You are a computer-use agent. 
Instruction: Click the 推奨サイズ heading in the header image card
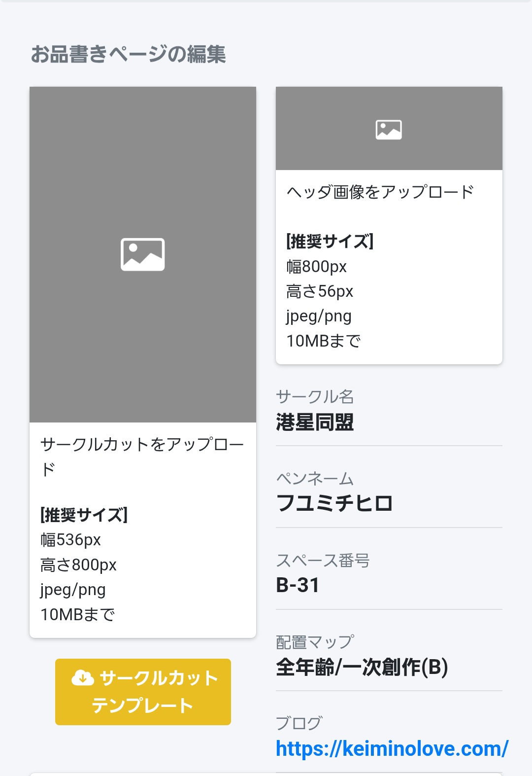tap(330, 242)
